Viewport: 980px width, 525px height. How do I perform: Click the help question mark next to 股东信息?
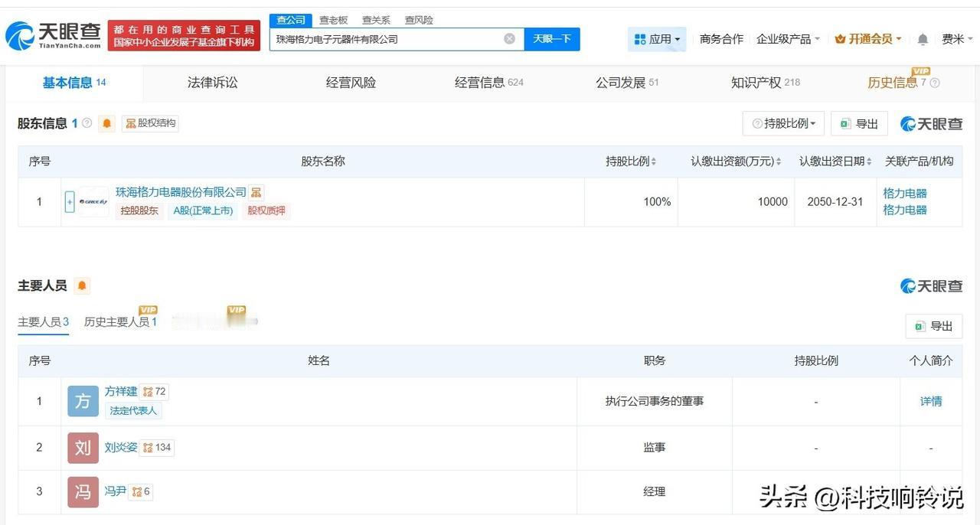click(87, 123)
